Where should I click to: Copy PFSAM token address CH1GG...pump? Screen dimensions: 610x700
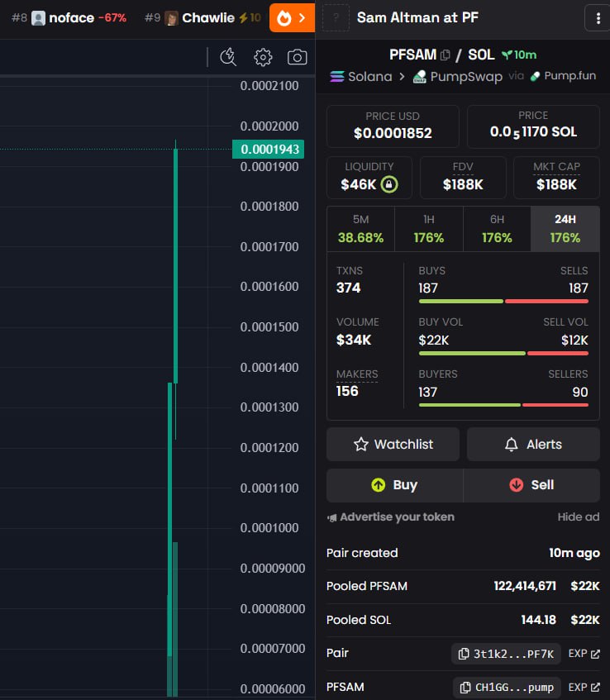[507, 688]
